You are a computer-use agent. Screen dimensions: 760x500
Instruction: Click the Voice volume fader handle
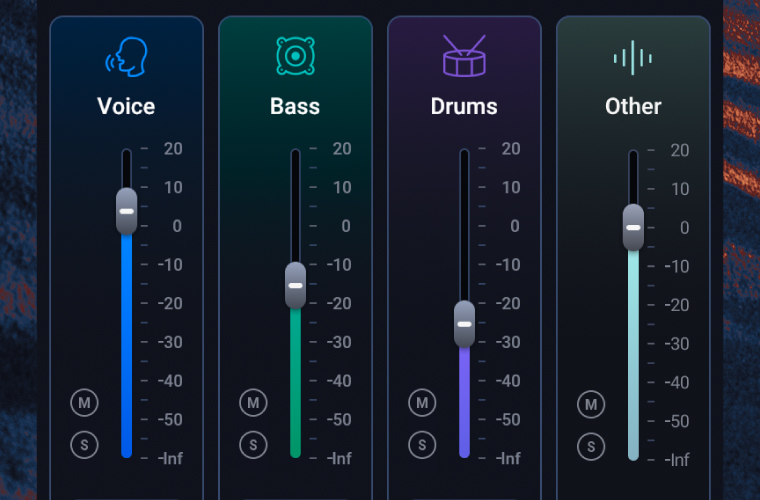coord(126,211)
